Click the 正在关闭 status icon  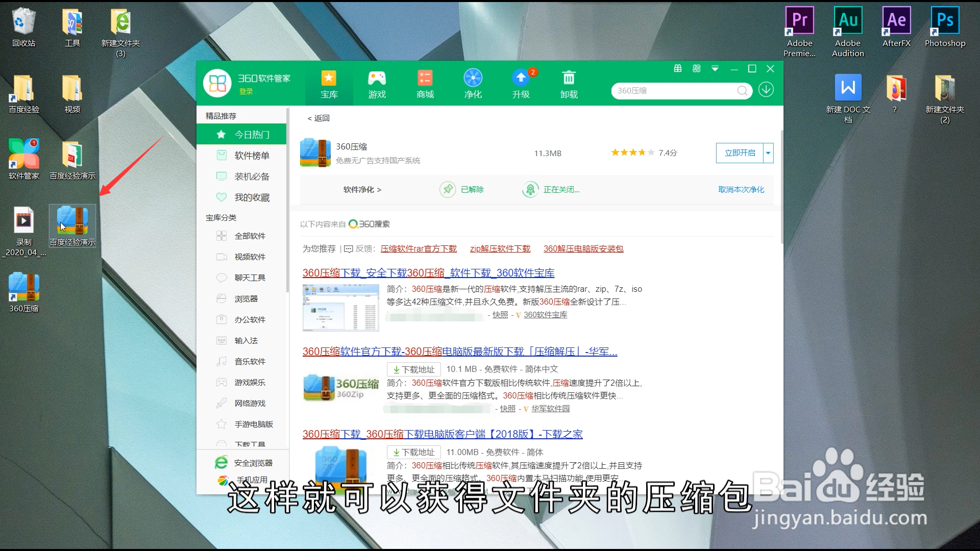(530, 189)
